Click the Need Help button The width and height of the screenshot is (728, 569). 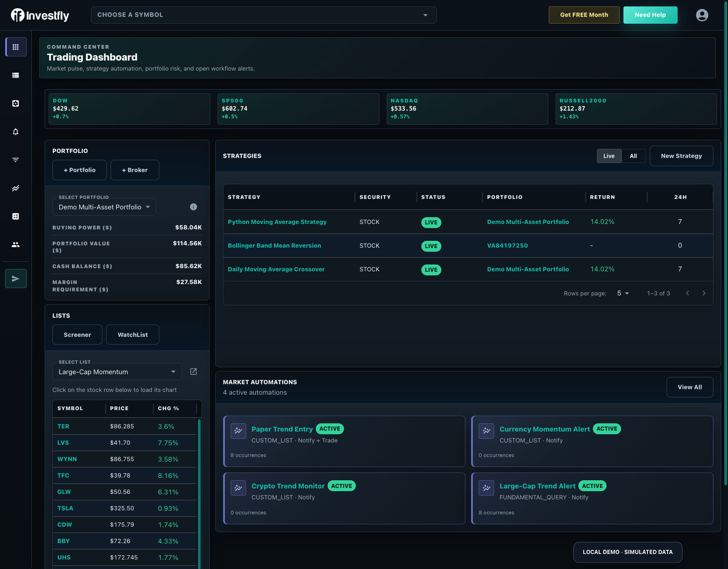(x=650, y=15)
